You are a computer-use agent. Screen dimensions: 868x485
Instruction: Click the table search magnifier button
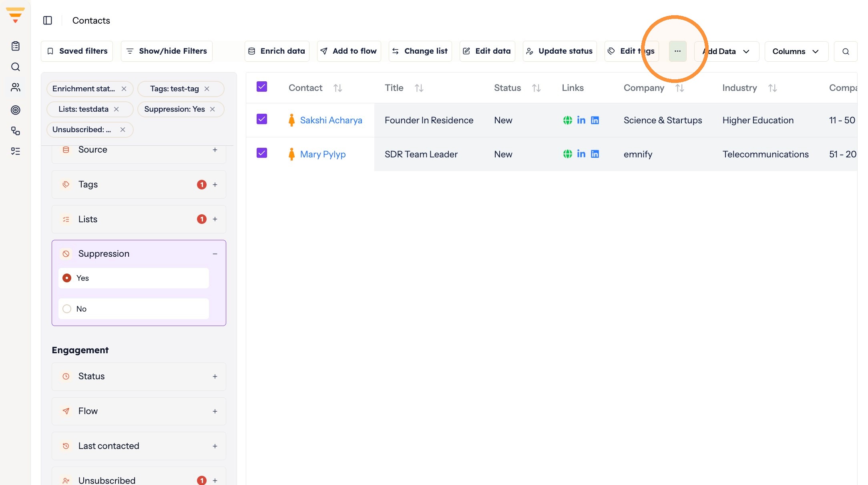point(846,51)
